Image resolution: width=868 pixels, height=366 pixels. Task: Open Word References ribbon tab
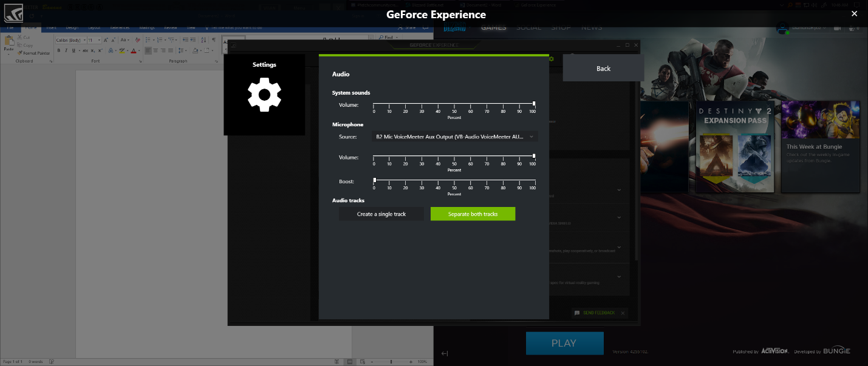pyautogui.click(x=120, y=27)
